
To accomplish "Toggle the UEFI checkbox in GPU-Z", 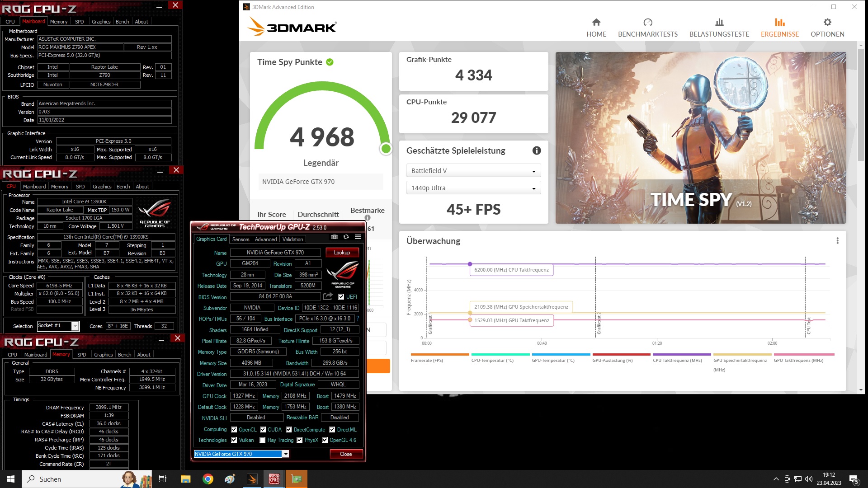I will [x=341, y=297].
